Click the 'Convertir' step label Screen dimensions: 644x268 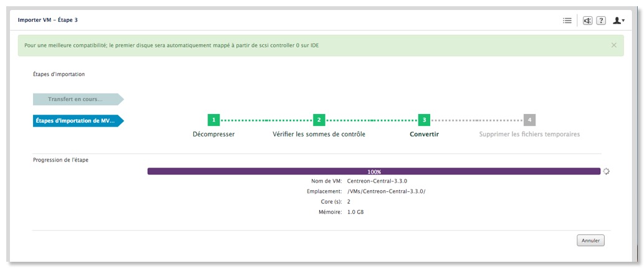425,134
